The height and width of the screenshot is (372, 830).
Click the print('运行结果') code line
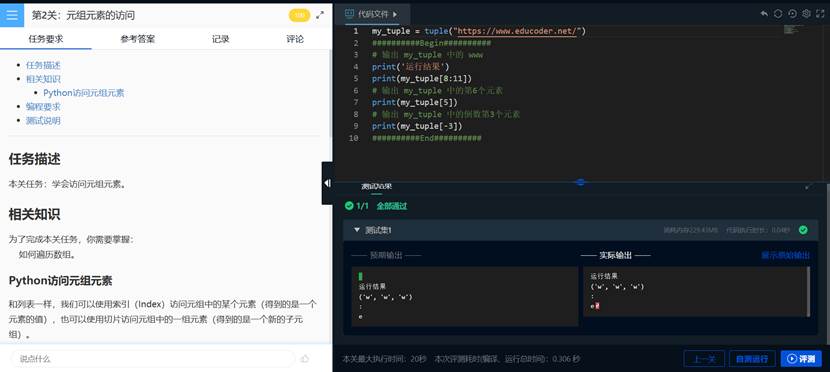(410, 67)
